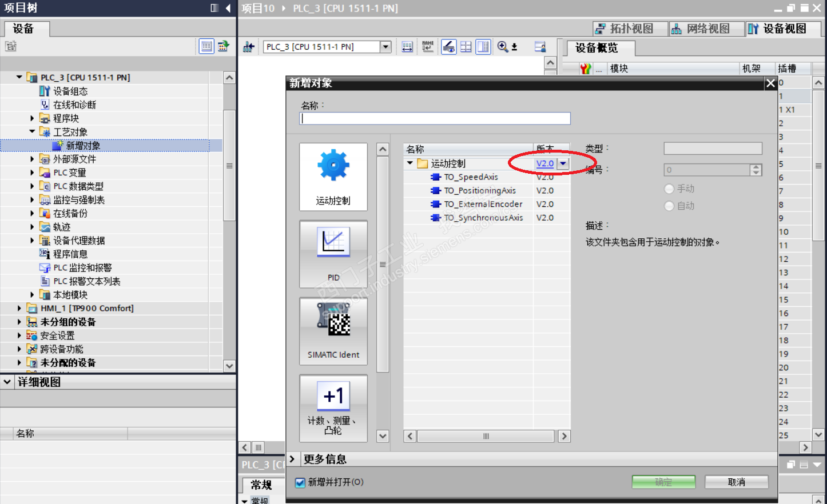Screen dimensions: 827x504
Task: Click the grayed icon in project tree toolbar
Action: point(11,46)
